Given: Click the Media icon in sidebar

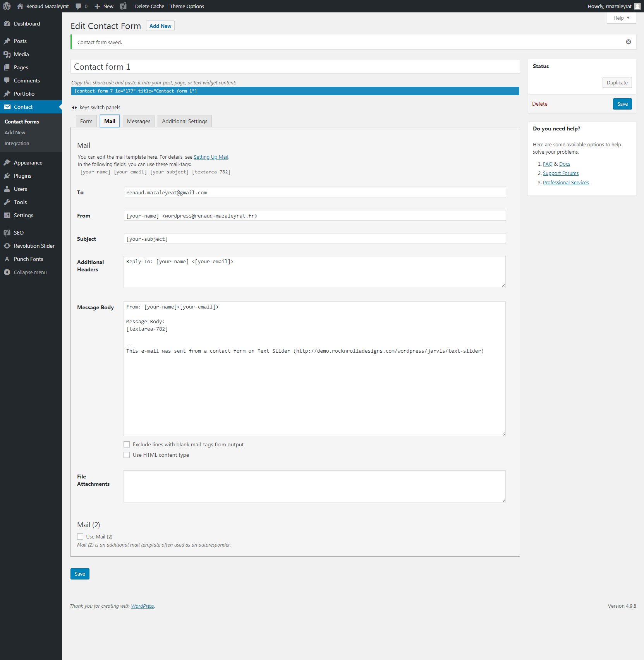Looking at the screenshot, I should coord(7,54).
